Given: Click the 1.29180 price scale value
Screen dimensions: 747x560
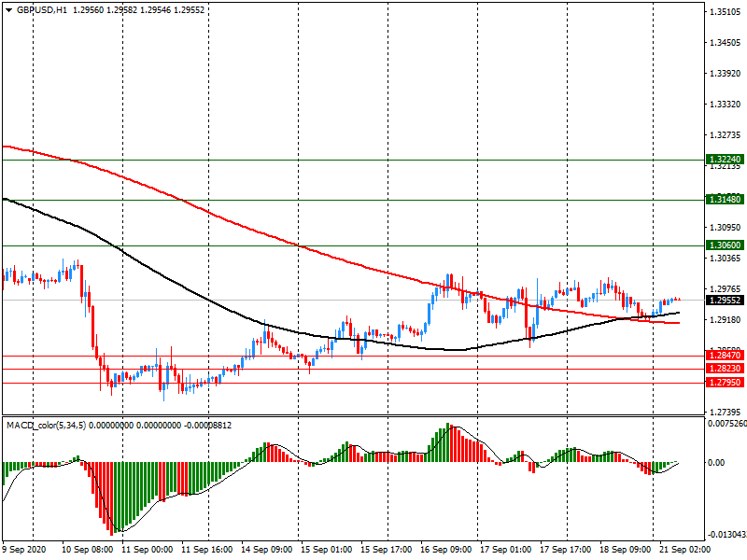Looking at the screenshot, I should click(726, 320).
